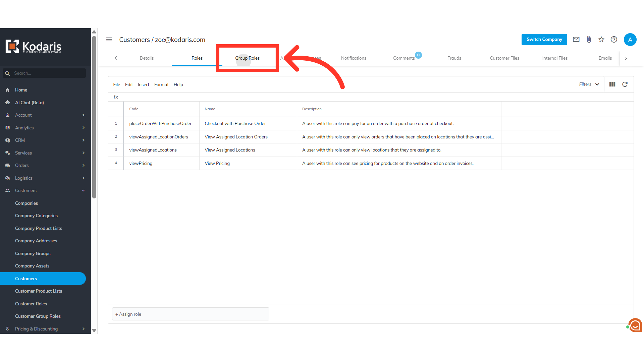Click the hamburger menu icon
Screen dimensions: 644x362
(109, 40)
